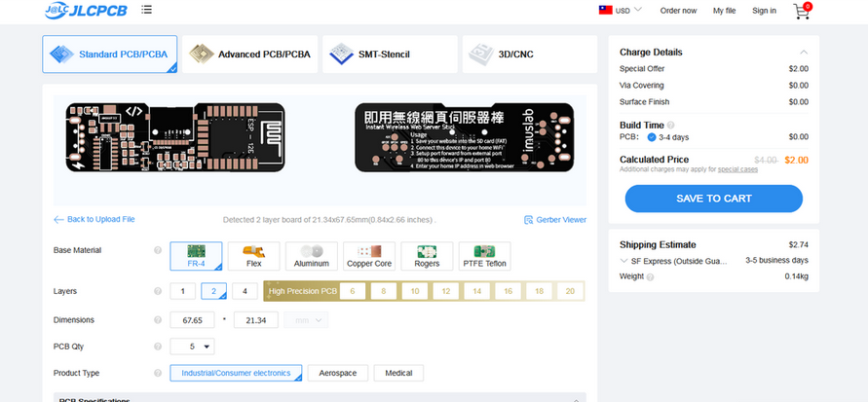The height and width of the screenshot is (402, 868).
Task: Choose 4 layers option
Action: (245, 291)
